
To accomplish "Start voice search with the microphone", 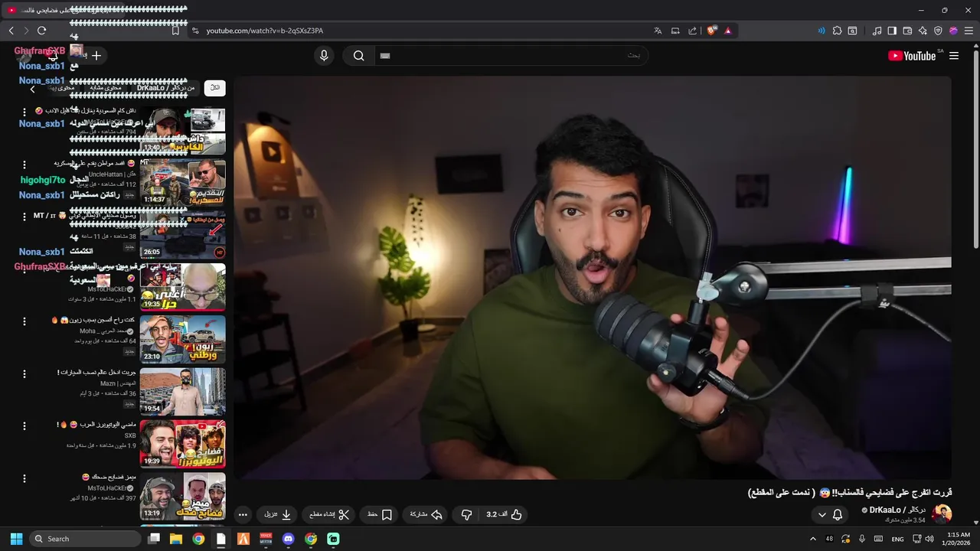I will pyautogui.click(x=324, y=56).
